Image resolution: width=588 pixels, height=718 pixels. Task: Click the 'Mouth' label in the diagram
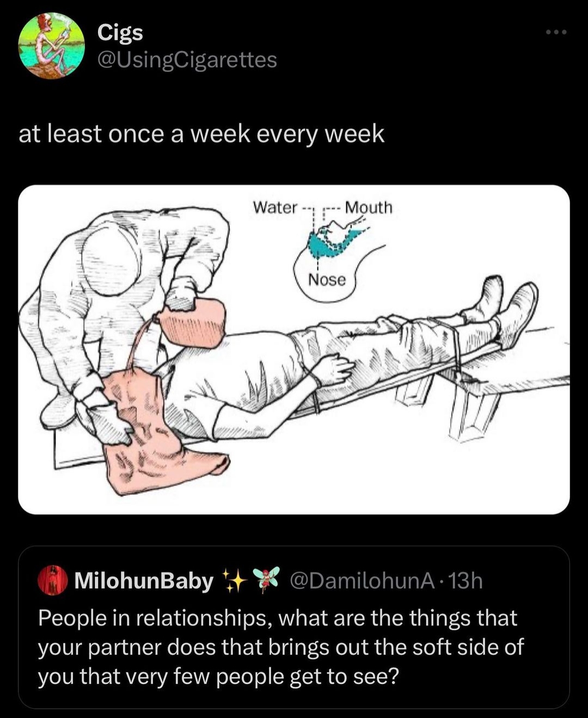point(369,207)
